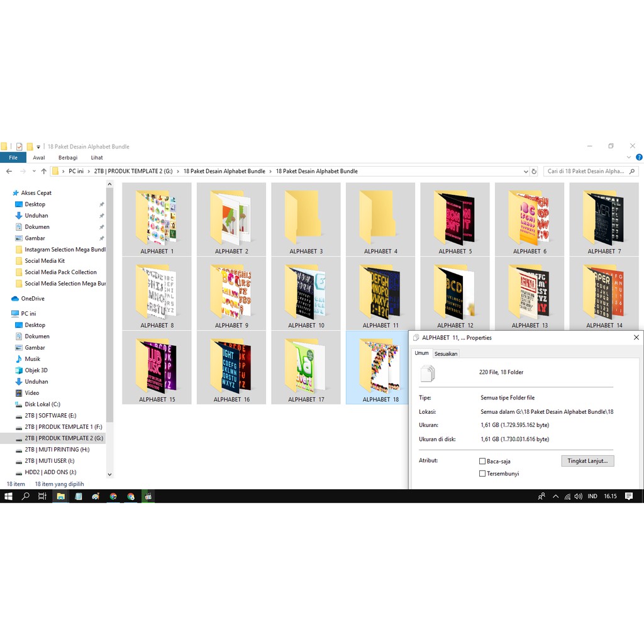The height and width of the screenshot is (644, 644).
Task: Select the ALPHABET 12 folder
Action: [455, 294]
